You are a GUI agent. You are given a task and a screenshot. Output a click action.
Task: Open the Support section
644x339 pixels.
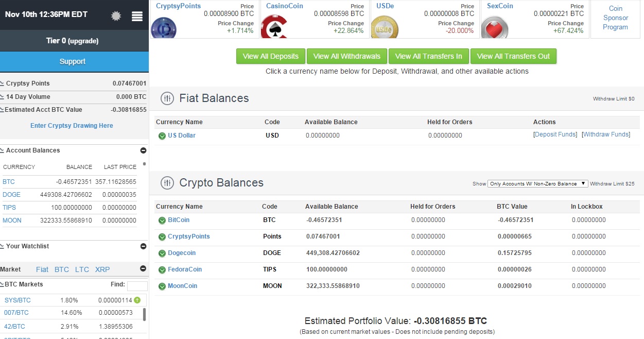click(x=74, y=62)
